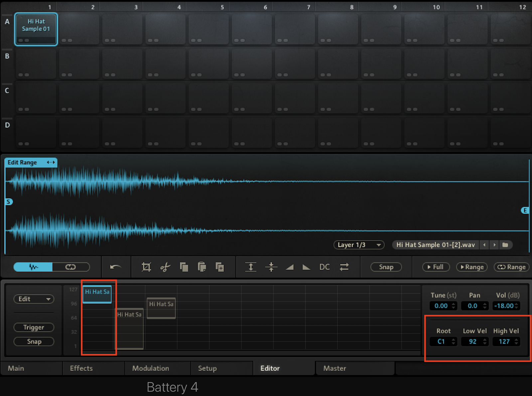Click the stepper arrows beside Root C1

point(454,342)
